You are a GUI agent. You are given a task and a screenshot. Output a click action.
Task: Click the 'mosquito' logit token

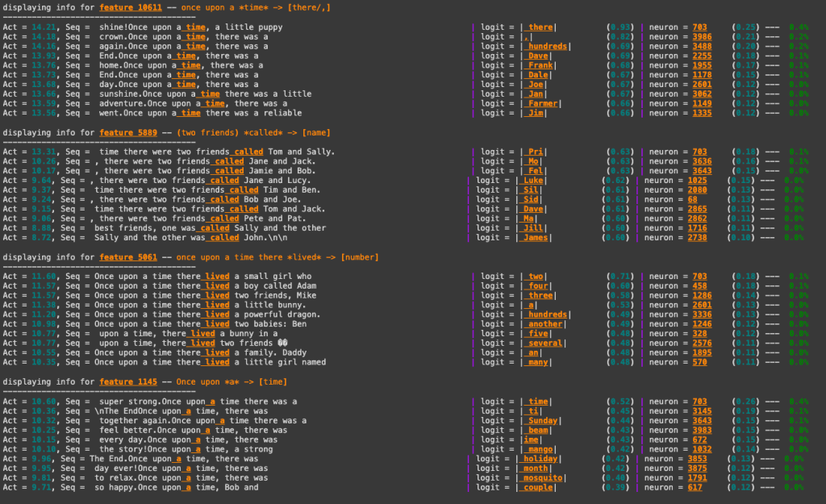click(x=544, y=477)
